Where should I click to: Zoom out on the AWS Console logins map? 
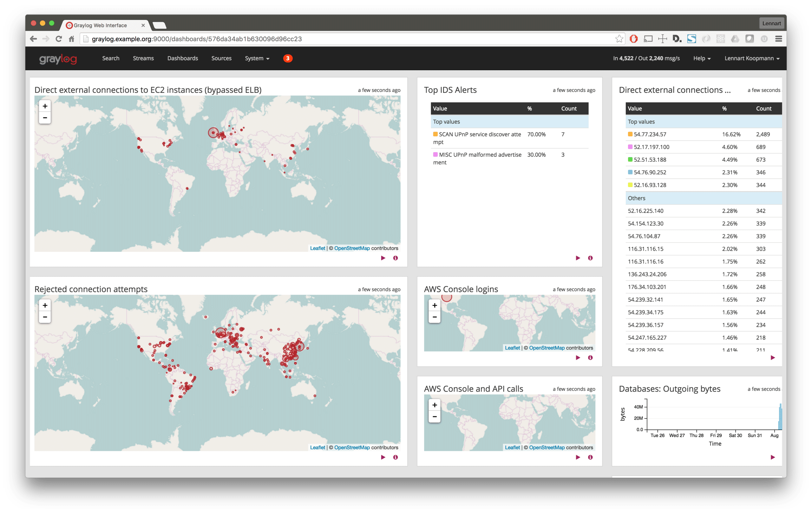pyautogui.click(x=434, y=317)
